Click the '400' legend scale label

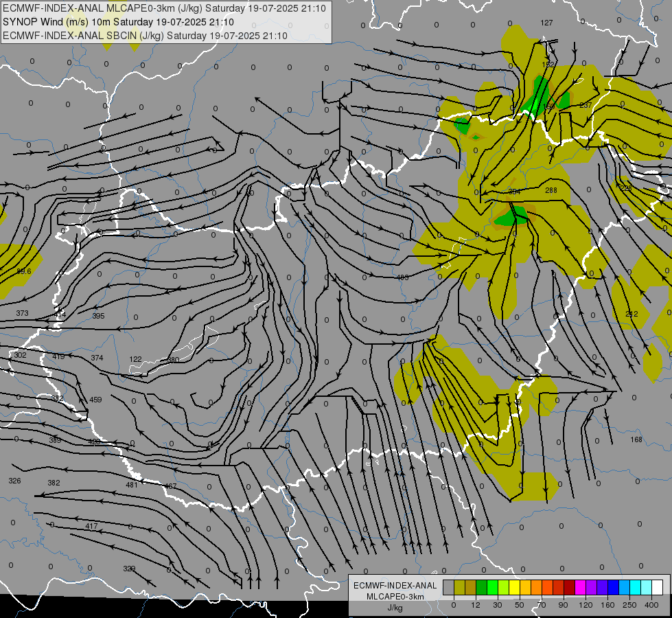(x=651, y=605)
